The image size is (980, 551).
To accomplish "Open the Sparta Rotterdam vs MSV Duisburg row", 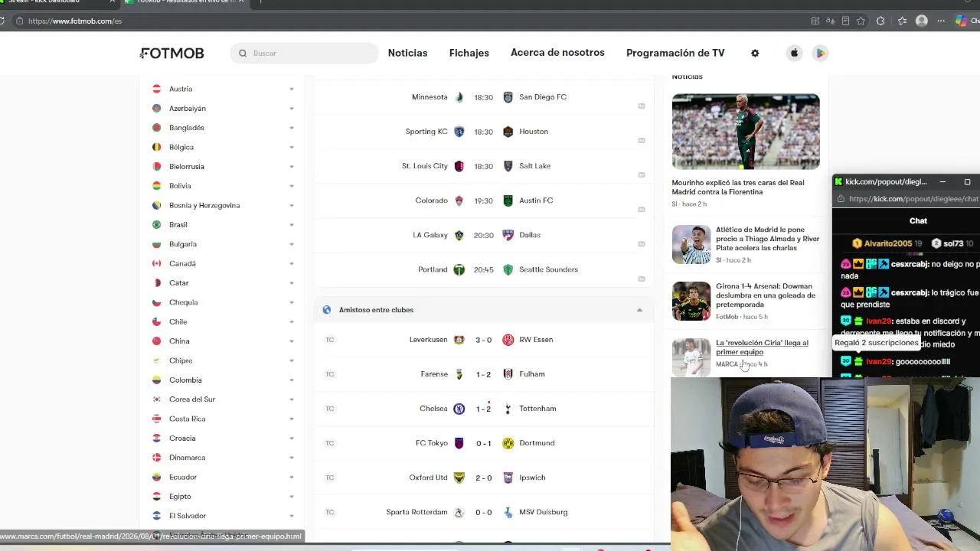I will [484, 512].
